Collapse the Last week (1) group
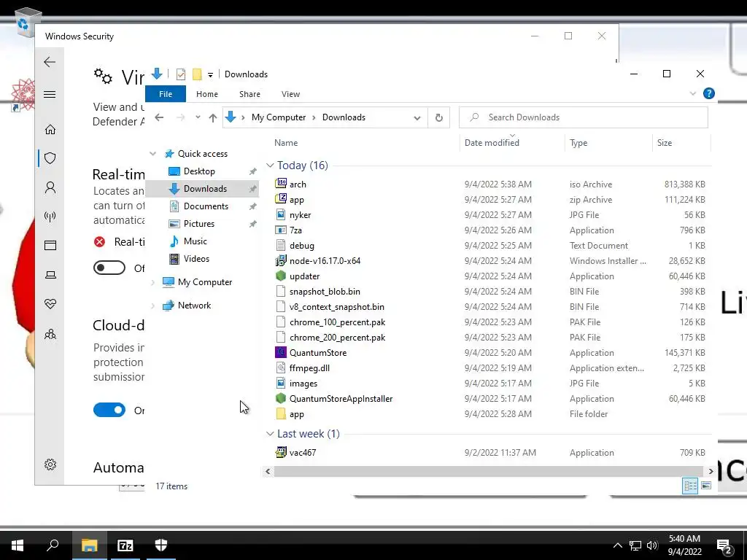 (270, 434)
